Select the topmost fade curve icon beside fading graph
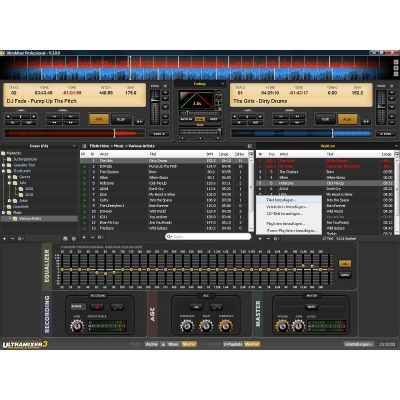This screenshot has width=400, height=400. pyautogui.click(x=218, y=92)
